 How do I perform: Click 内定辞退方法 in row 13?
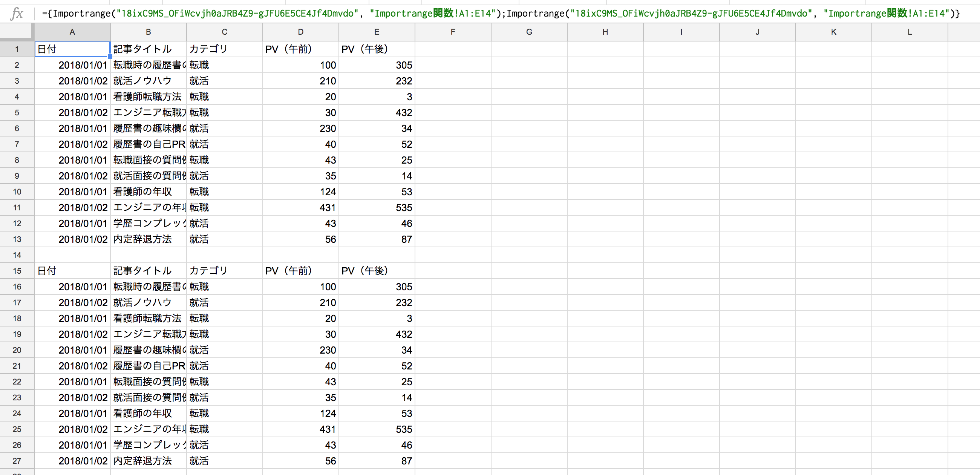149,239
